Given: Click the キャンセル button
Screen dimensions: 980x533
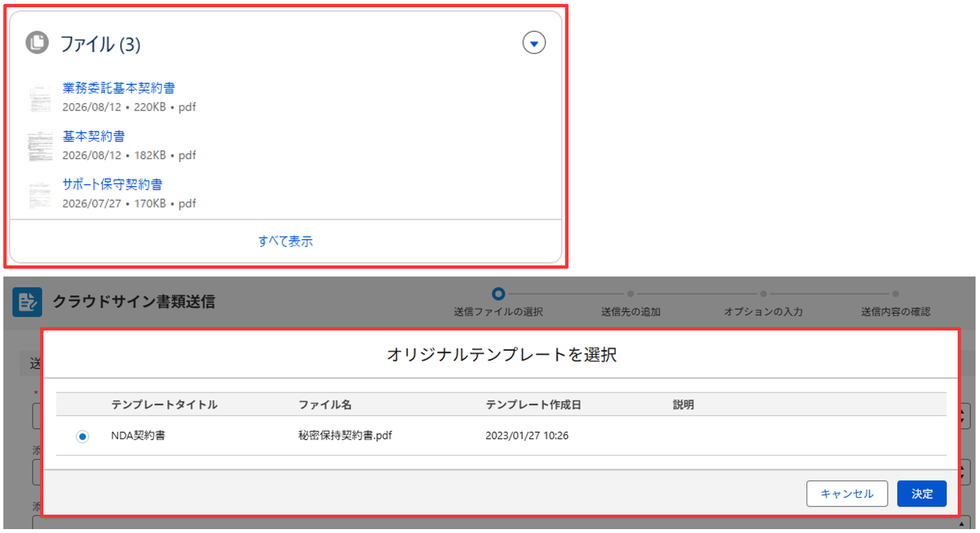Looking at the screenshot, I should 847,493.
